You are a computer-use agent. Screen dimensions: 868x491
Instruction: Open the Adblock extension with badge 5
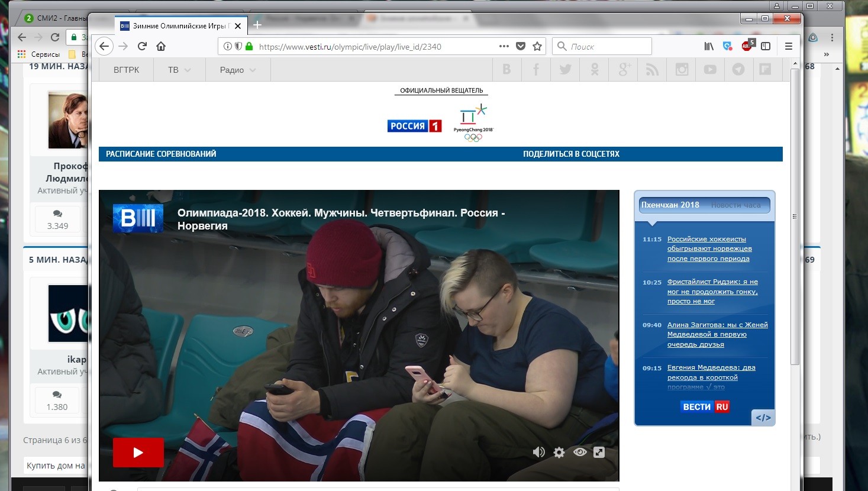(x=747, y=46)
